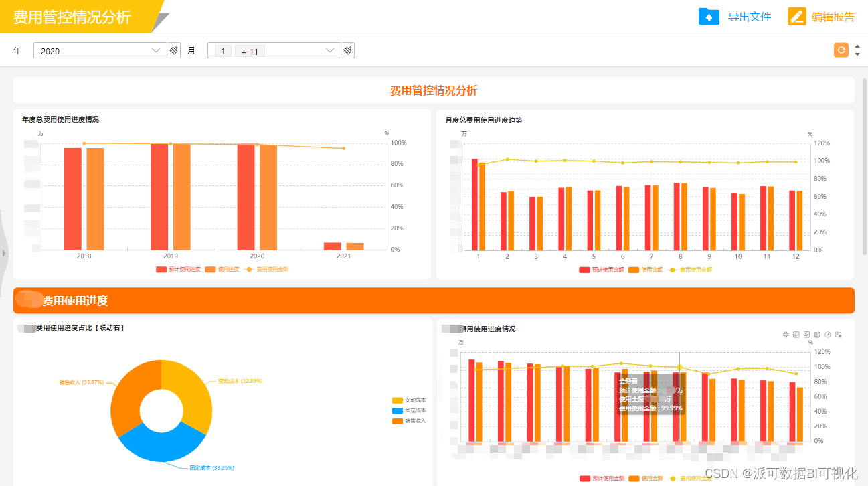Click the 编辑报告 pencil icon
The height and width of the screenshot is (486, 868).
(797, 17)
